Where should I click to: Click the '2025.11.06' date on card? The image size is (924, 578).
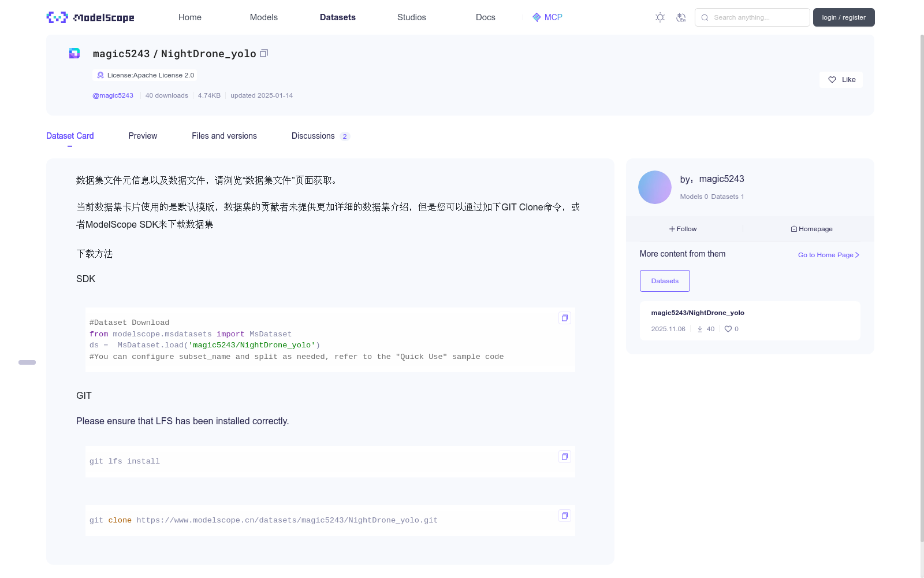click(668, 329)
